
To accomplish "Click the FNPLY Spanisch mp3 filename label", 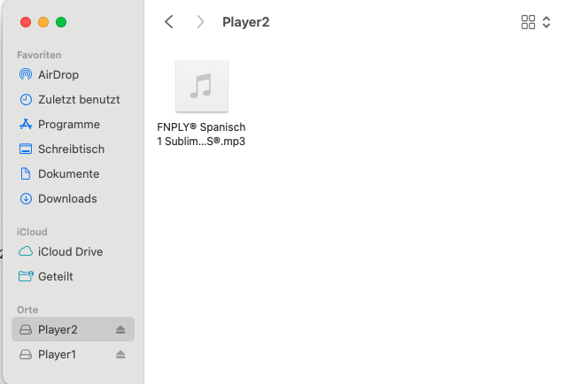I will (x=201, y=134).
